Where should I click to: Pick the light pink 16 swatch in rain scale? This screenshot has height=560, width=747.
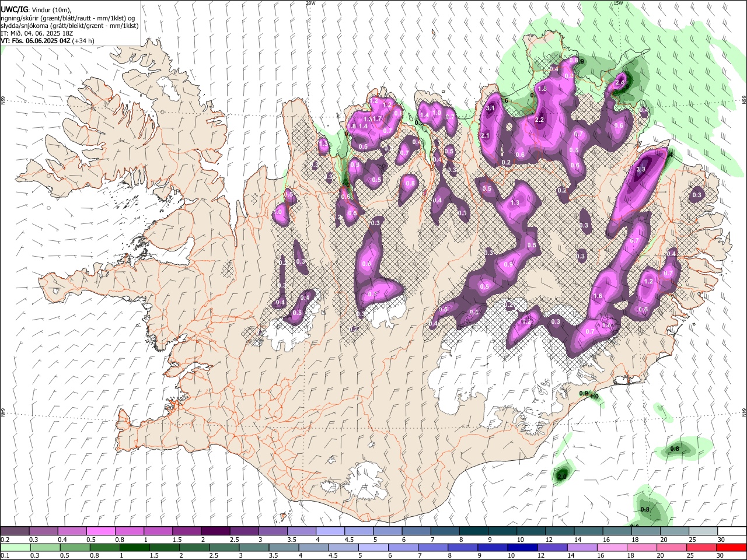point(612,548)
